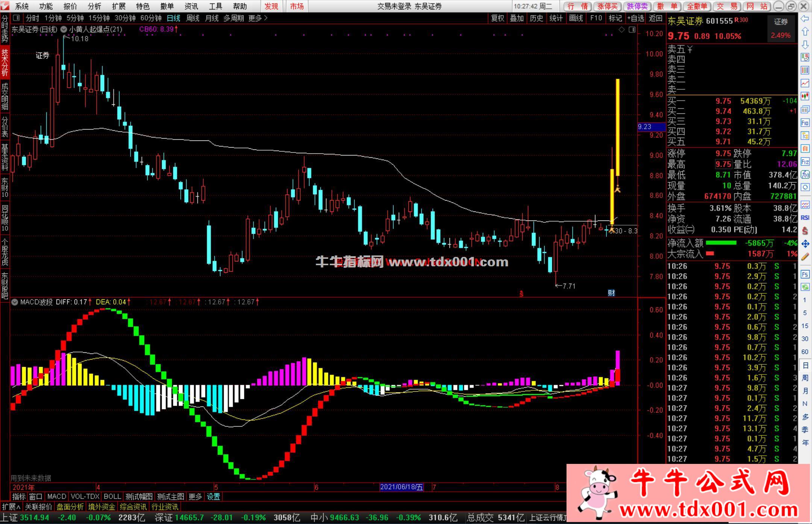Select the VOL-TDX indicator tab
Screen dimensions: 812x524
85,497
